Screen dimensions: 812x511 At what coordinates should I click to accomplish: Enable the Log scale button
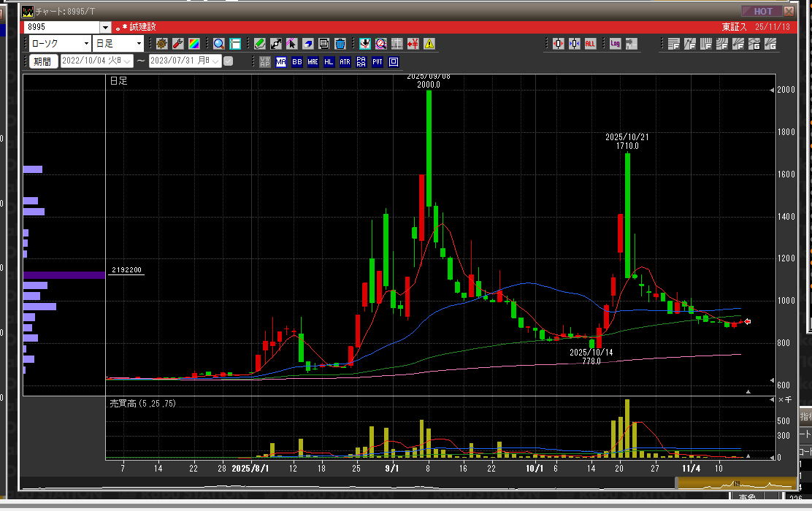coord(615,44)
